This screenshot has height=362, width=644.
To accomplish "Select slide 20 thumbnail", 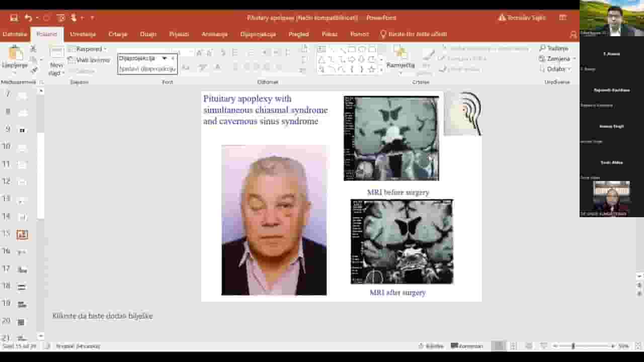I will (22, 322).
